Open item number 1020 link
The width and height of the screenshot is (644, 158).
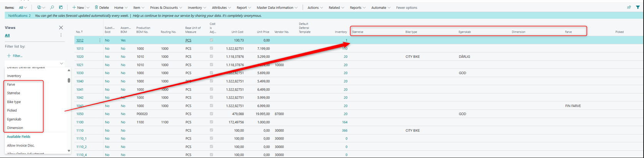click(x=80, y=57)
